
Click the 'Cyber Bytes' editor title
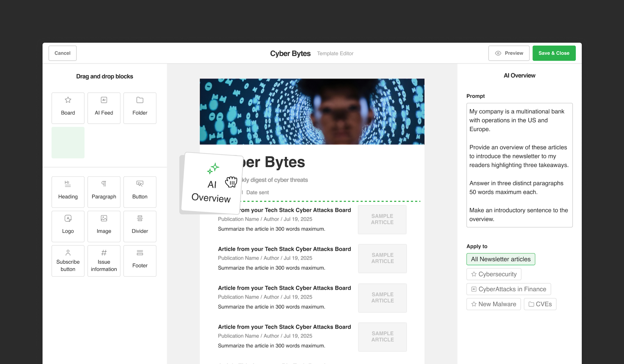[290, 53]
